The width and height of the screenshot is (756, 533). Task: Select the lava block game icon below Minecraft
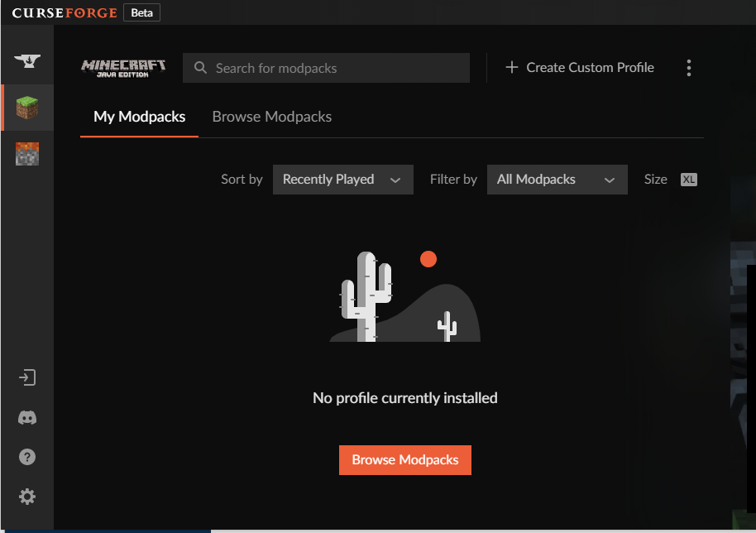click(x=27, y=153)
